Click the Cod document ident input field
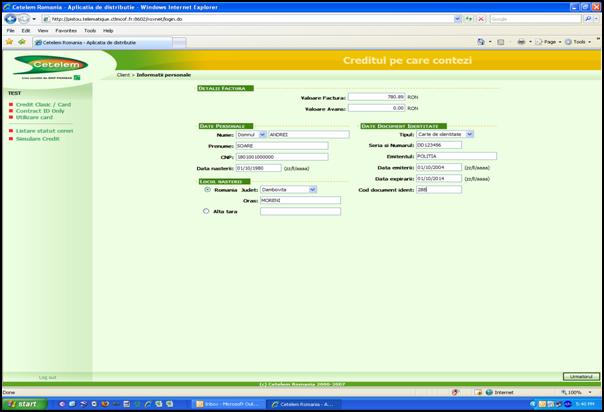The height and width of the screenshot is (412, 604). pos(439,189)
